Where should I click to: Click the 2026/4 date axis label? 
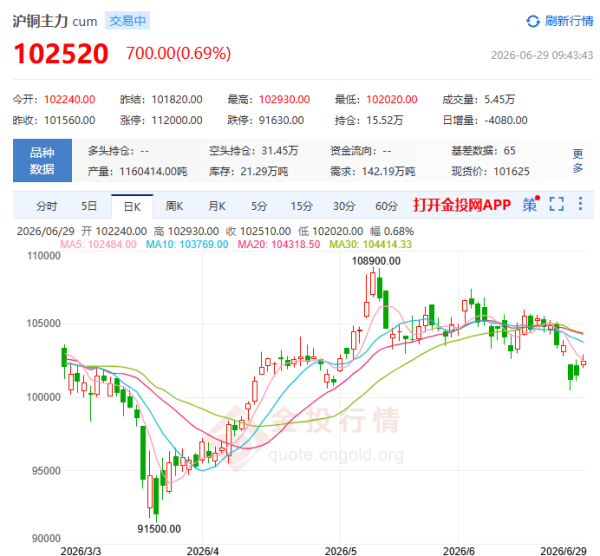(202, 551)
